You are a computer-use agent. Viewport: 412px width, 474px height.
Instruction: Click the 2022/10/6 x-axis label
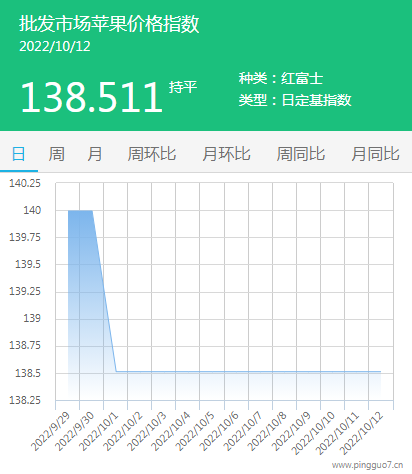[x=220, y=430]
